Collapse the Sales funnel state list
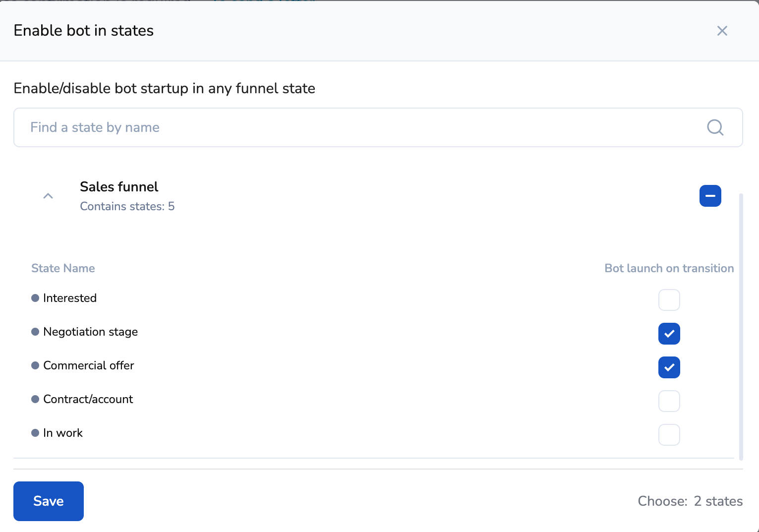 point(48,196)
